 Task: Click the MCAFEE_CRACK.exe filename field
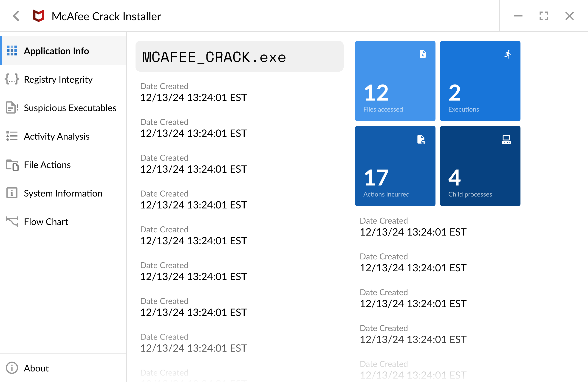coord(239,56)
